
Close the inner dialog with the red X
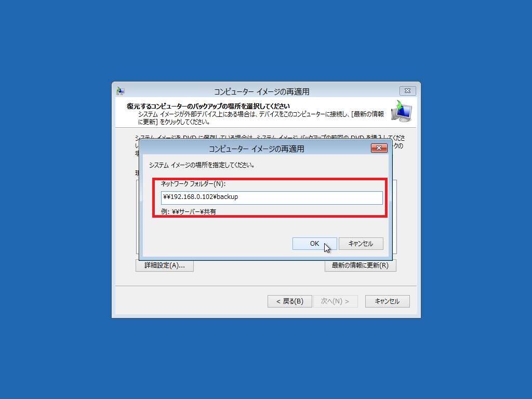(x=379, y=148)
